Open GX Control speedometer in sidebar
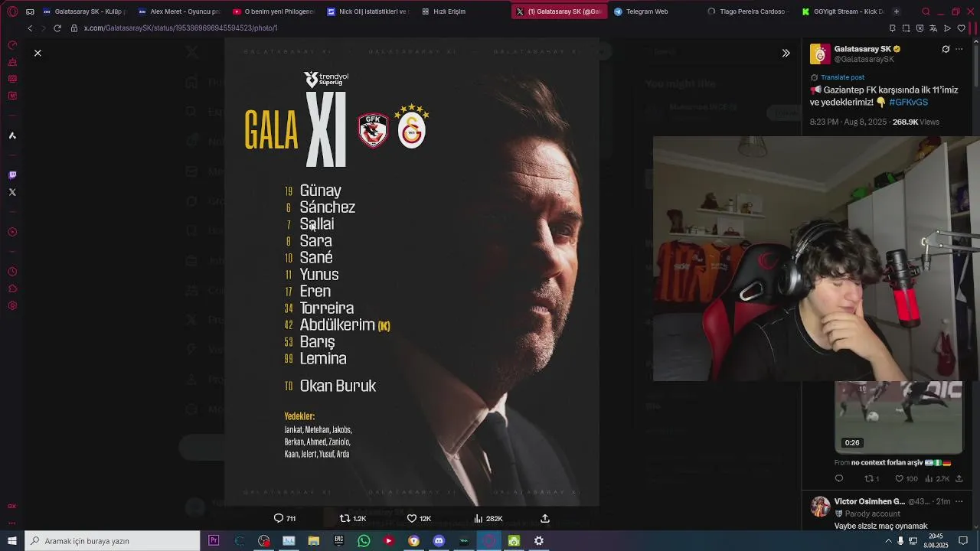This screenshot has height=551, width=980. coord(12,45)
